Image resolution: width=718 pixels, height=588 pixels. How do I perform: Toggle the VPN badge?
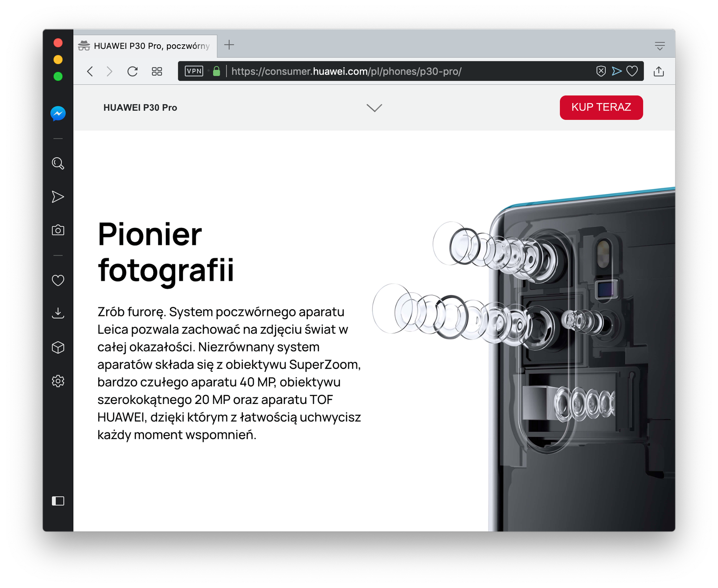coord(194,71)
